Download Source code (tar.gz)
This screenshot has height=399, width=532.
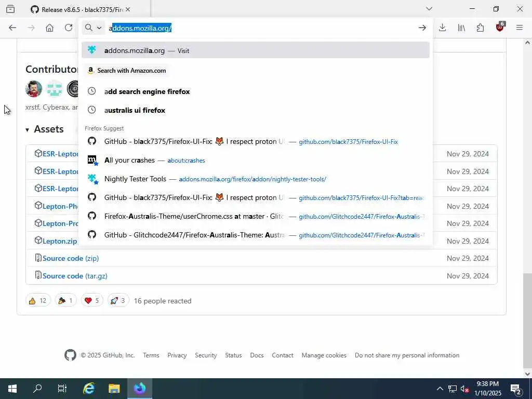[x=75, y=276]
